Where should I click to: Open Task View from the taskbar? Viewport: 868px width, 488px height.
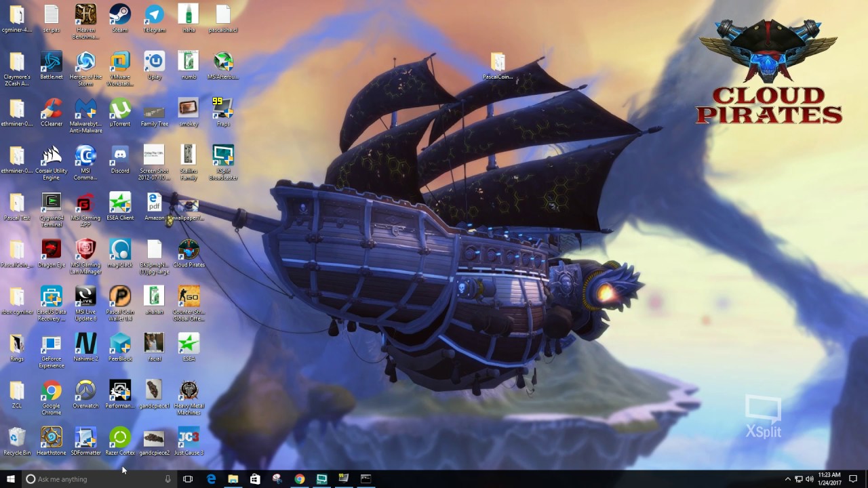[188, 479]
